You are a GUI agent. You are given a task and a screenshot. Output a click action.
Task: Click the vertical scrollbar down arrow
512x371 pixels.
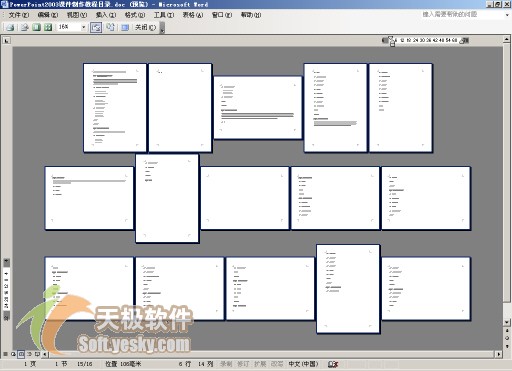pyautogui.click(x=507, y=323)
